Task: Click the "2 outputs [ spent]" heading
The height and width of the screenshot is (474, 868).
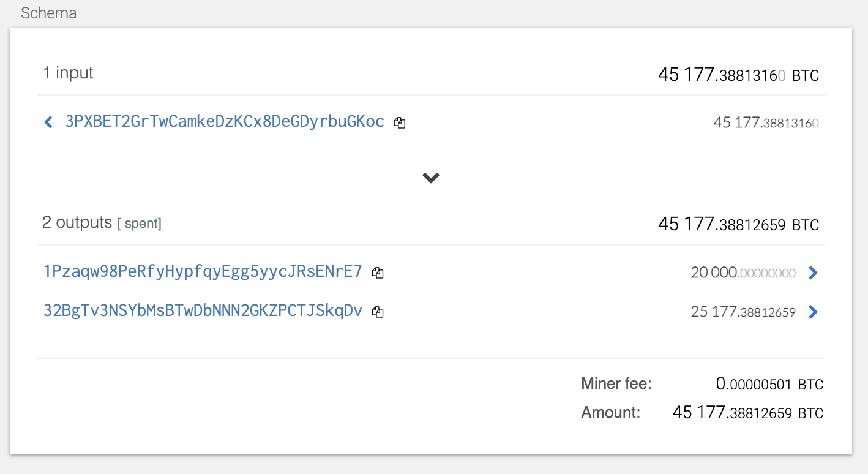Action: pos(102,222)
